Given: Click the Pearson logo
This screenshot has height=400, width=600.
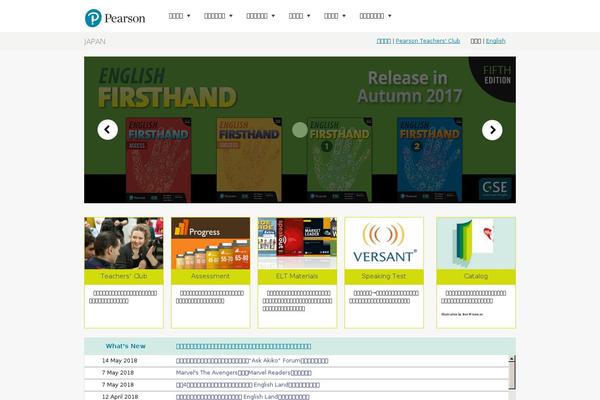Looking at the screenshot, I should [115, 18].
